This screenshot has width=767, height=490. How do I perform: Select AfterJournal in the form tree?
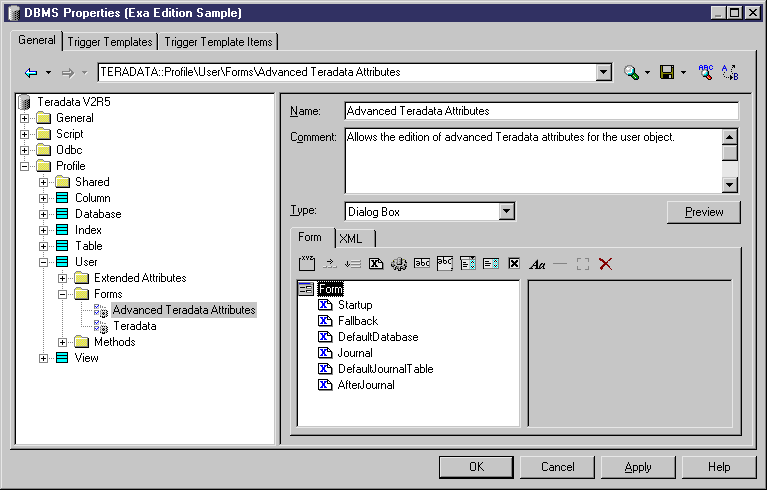(366, 385)
